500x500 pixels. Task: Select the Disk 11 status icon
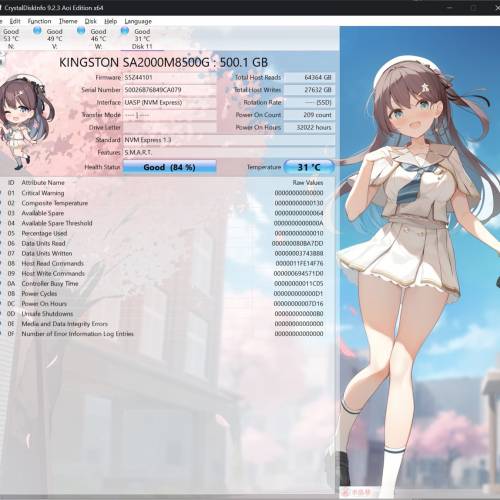click(x=125, y=31)
